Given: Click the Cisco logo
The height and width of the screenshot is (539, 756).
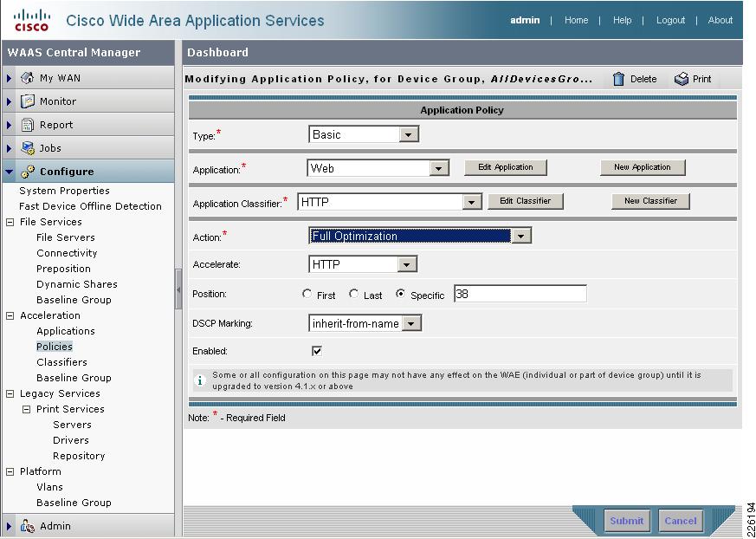Looking at the screenshot, I should [31, 20].
